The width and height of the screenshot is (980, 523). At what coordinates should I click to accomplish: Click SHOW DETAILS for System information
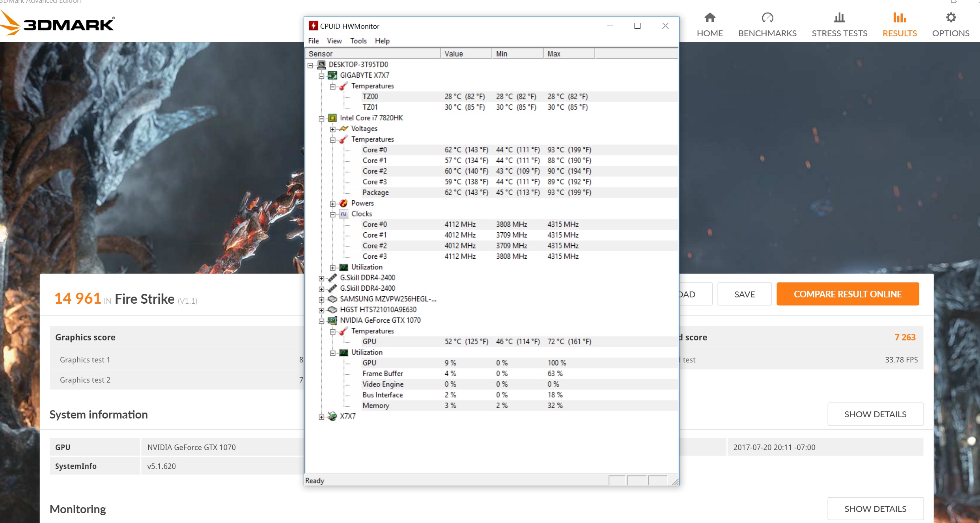(875, 414)
